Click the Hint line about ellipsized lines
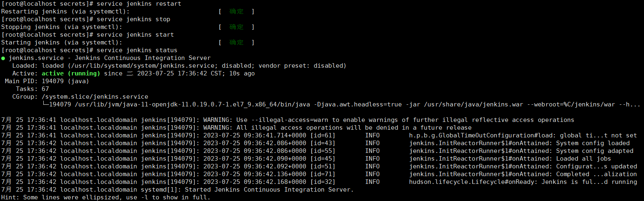The height and width of the screenshot is (201, 644). pos(105,197)
